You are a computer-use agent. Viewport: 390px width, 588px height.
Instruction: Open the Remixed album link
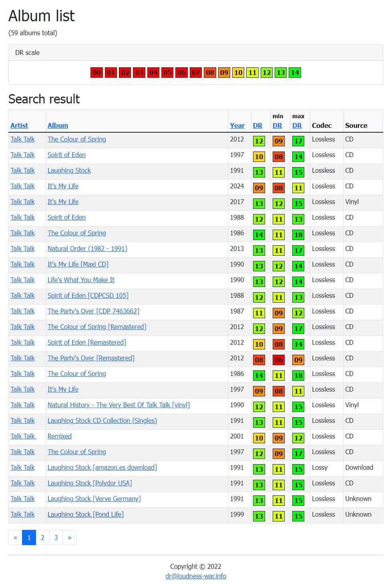(x=60, y=436)
